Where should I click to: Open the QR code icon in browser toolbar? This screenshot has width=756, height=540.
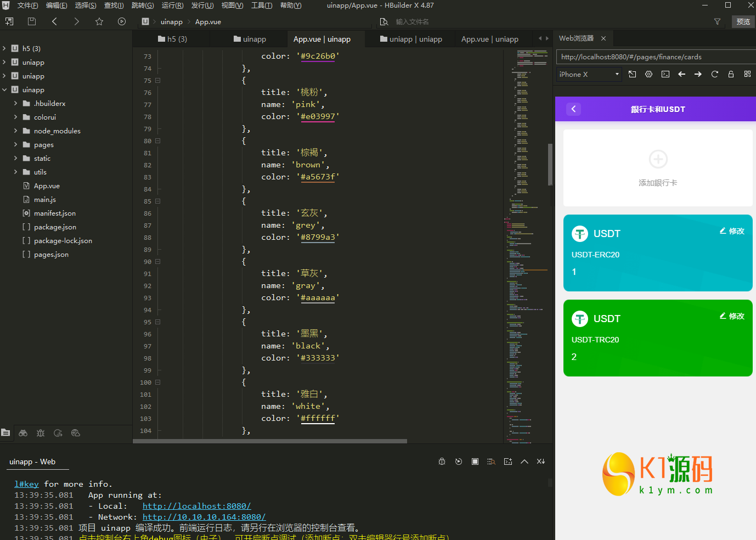point(747,74)
